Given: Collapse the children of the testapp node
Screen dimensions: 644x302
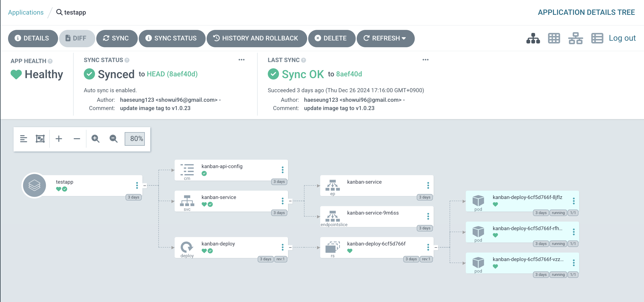Looking at the screenshot, I should (x=145, y=186).
